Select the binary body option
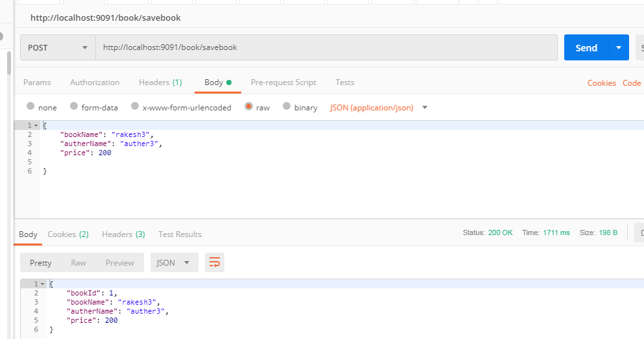This screenshot has width=644, height=339. click(x=287, y=107)
